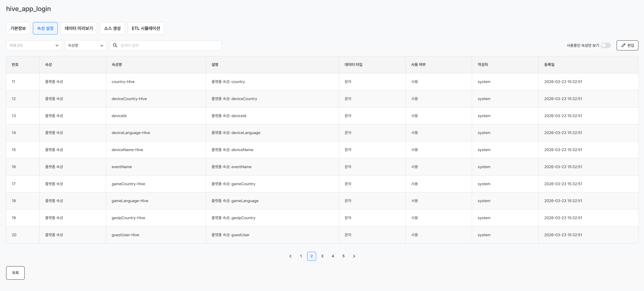Select page 3 in pagination

[x=322, y=256]
